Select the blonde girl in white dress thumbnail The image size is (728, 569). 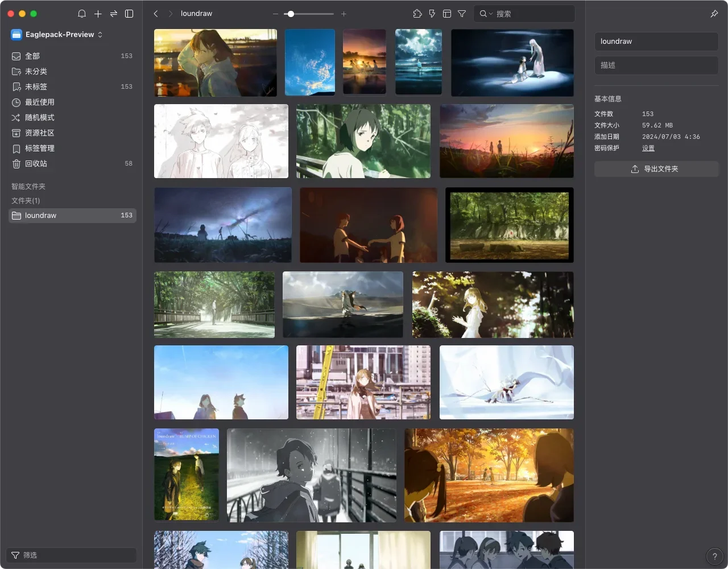(x=493, y=304)
